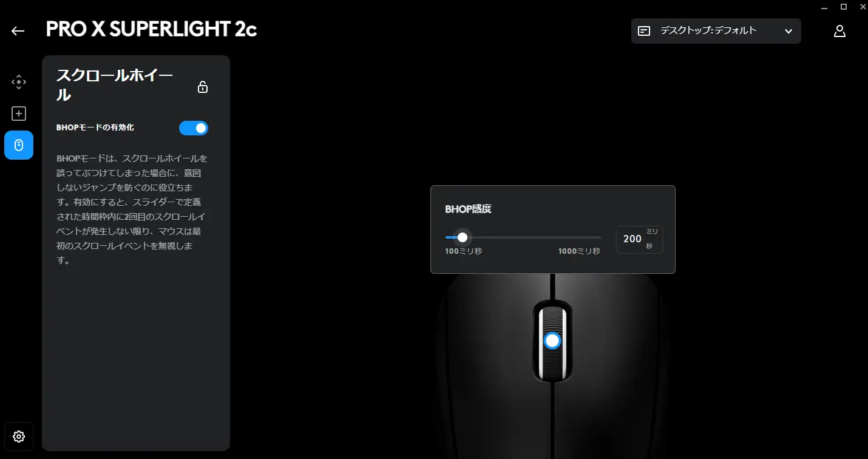Open the user account icon
The height and width of the screenshot is (459, 868).
839,31
